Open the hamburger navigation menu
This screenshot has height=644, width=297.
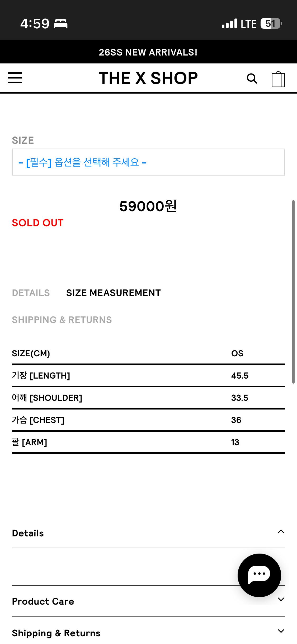(x=15, y=78)
